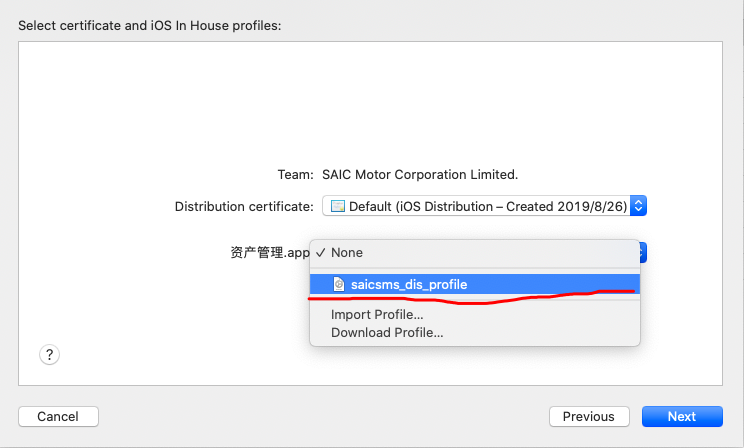Click the Team: label

click(x=296, y=175)
